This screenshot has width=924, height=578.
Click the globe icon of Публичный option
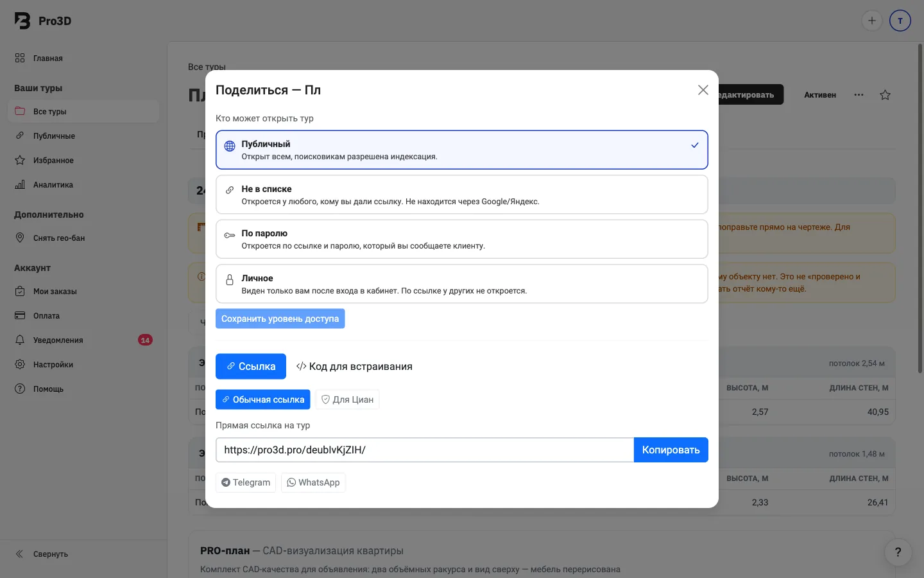[x=230, y=146]
